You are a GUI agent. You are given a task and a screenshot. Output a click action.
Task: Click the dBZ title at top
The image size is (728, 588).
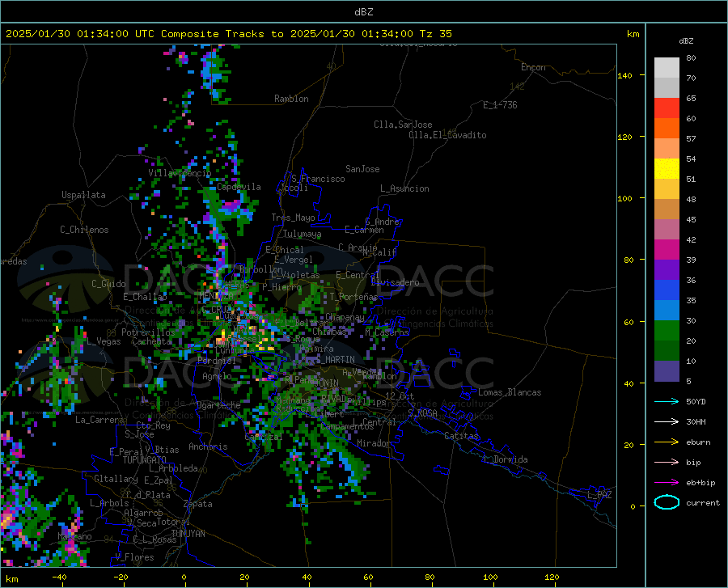tap(363, 12)
